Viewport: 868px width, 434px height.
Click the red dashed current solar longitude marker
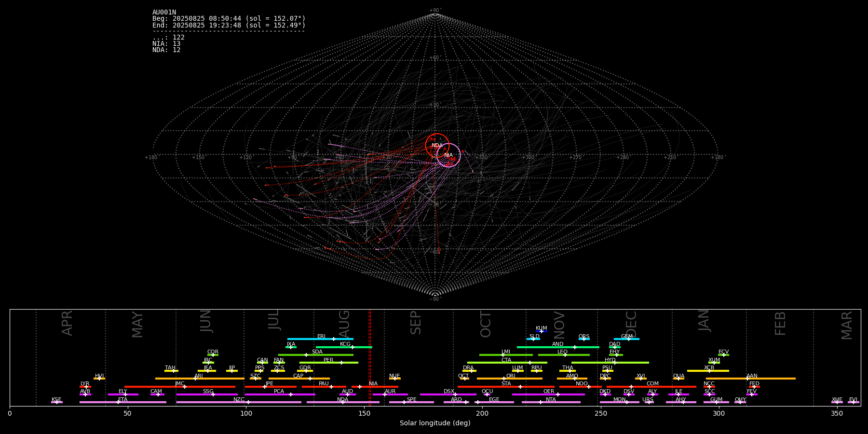pos(370,357)
